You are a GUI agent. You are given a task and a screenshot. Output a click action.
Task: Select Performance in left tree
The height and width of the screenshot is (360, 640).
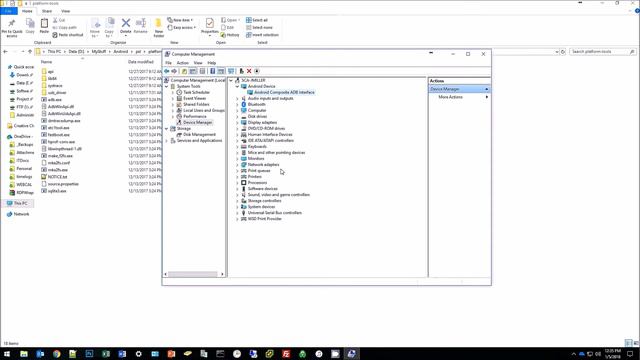(194, 117)
